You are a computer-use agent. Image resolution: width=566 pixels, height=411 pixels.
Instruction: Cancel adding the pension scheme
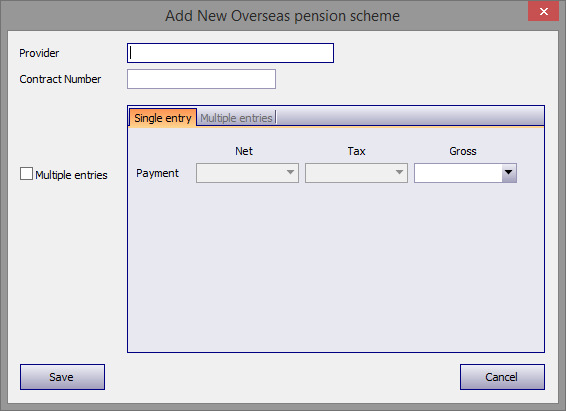[502, 377]
